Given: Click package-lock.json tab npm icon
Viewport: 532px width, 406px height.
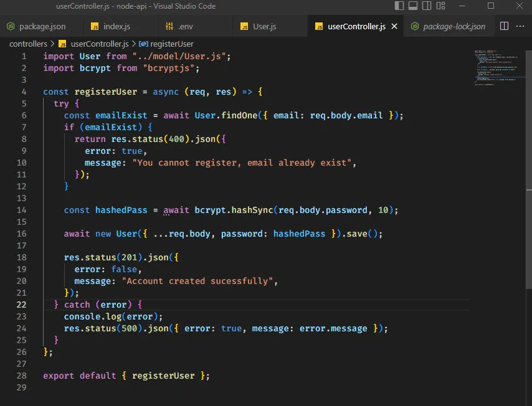Looking at the screenshot, I should (415, 26).
